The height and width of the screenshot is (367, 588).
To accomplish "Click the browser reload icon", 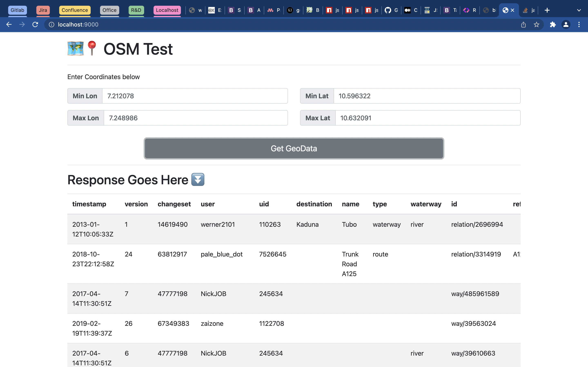I will [x=35, y=24].
